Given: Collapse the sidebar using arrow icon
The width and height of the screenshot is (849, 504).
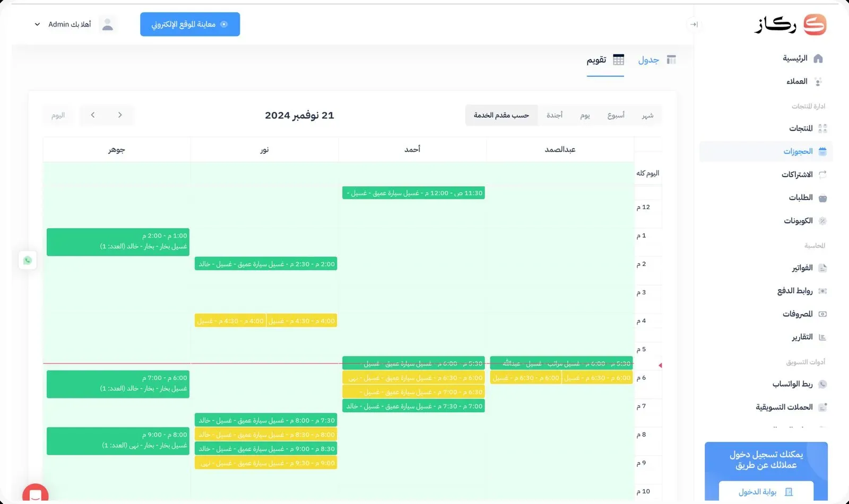Looking at the screenshot, I should pyautogui.click(x=694, y=24).
